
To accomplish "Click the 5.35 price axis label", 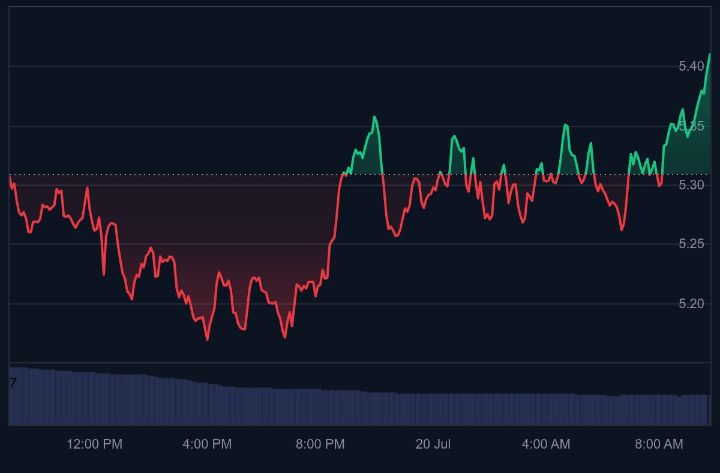I will [x=691, y=126].
